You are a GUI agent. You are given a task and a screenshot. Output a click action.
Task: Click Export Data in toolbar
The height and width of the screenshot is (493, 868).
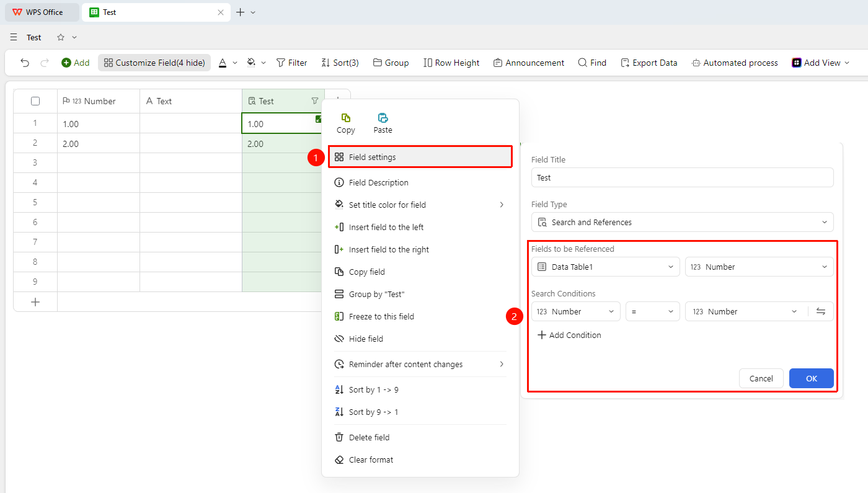(649, 63)
